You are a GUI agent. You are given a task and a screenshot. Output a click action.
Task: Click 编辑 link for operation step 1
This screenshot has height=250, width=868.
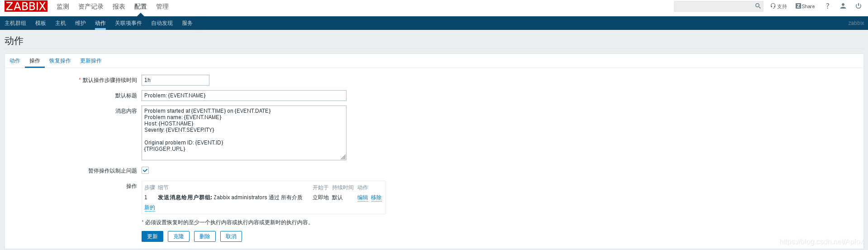pyautogui.click(x=363, y=197)
